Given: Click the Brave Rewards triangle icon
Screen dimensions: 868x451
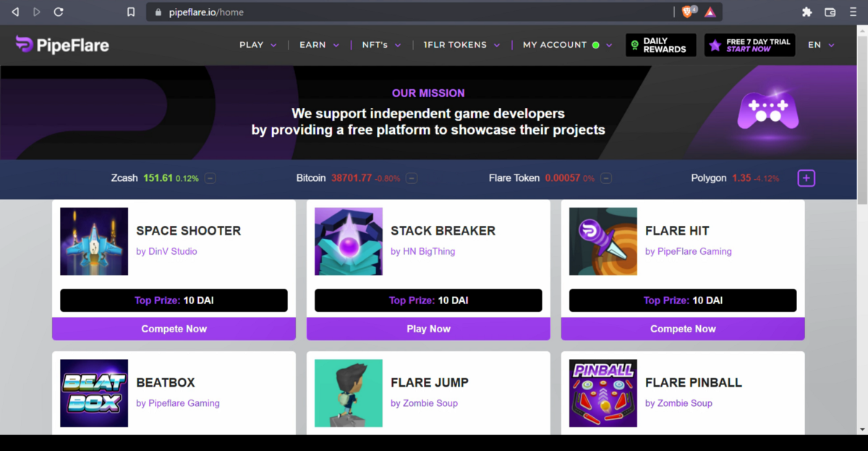Looking at the screenshot, I should [x=710, y=12].
